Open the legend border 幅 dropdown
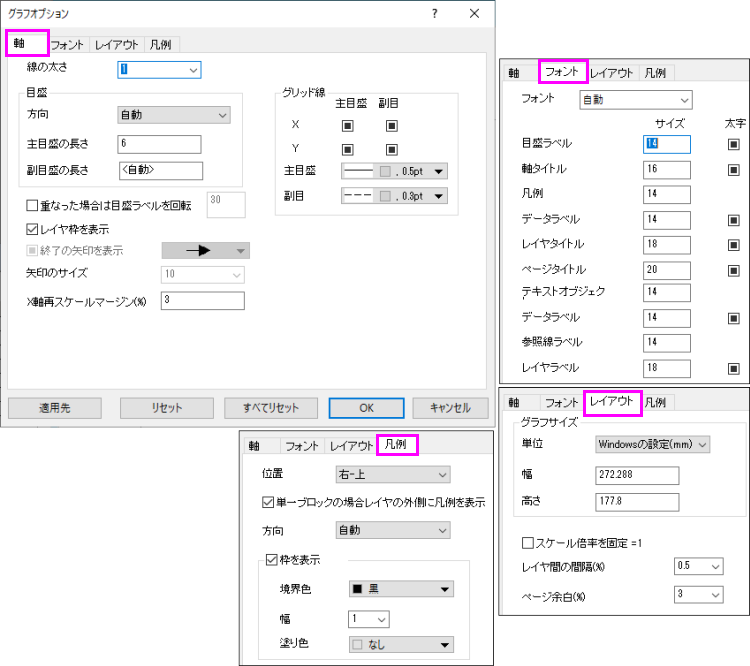Image resolution: width=750 pixels, height=666 pixels. (369, 619)
